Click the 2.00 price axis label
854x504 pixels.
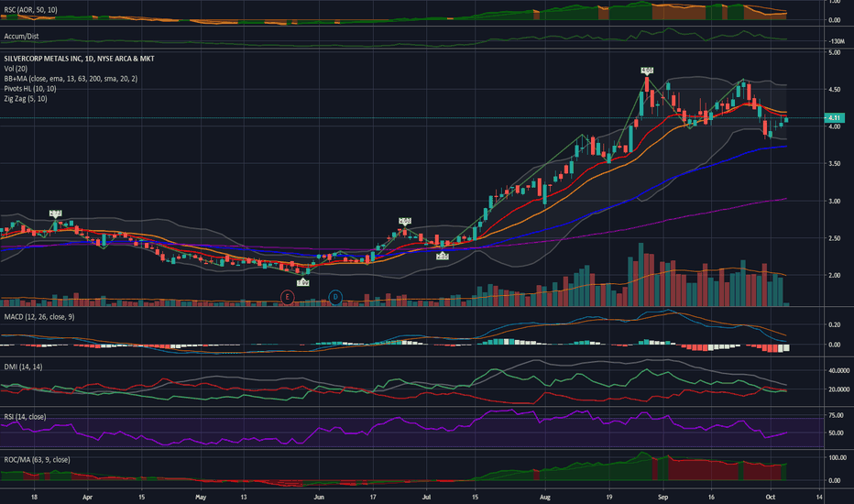coord(835,275)
